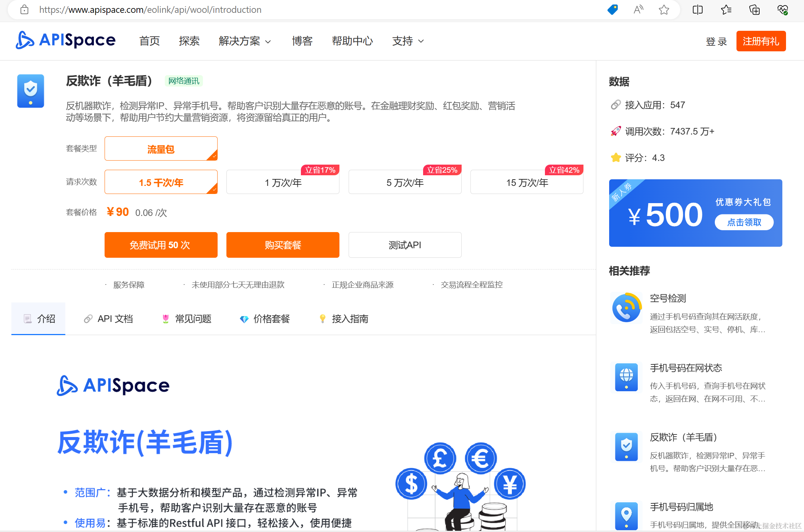The image size is (804, 532).
Task: Click the 空号检测 phone icon
Action: click(x=626, y=308)
